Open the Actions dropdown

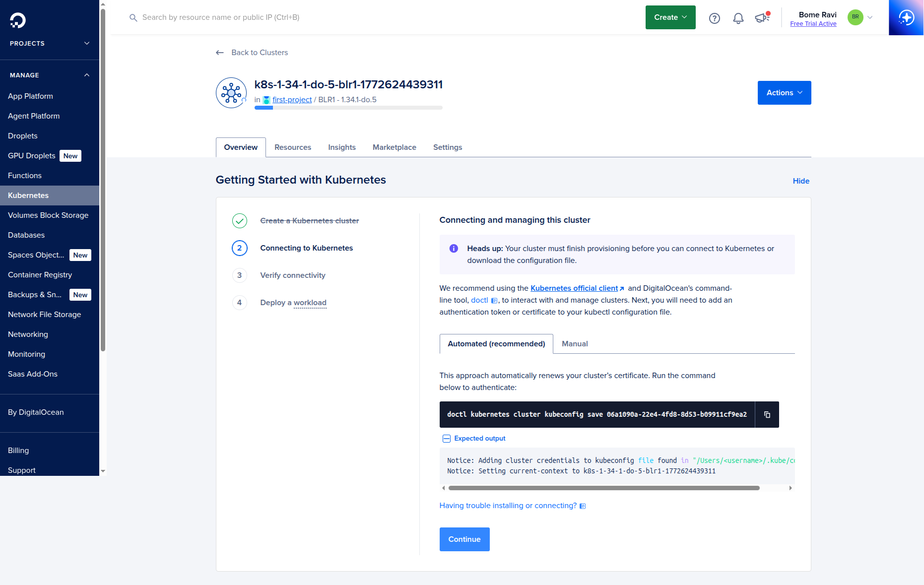pos(784,93)
